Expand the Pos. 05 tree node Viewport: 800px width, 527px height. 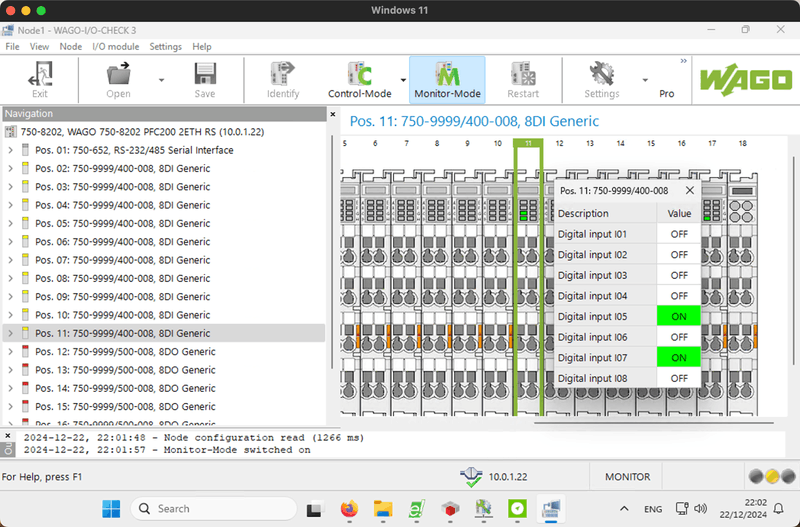[x=11, y=223]
